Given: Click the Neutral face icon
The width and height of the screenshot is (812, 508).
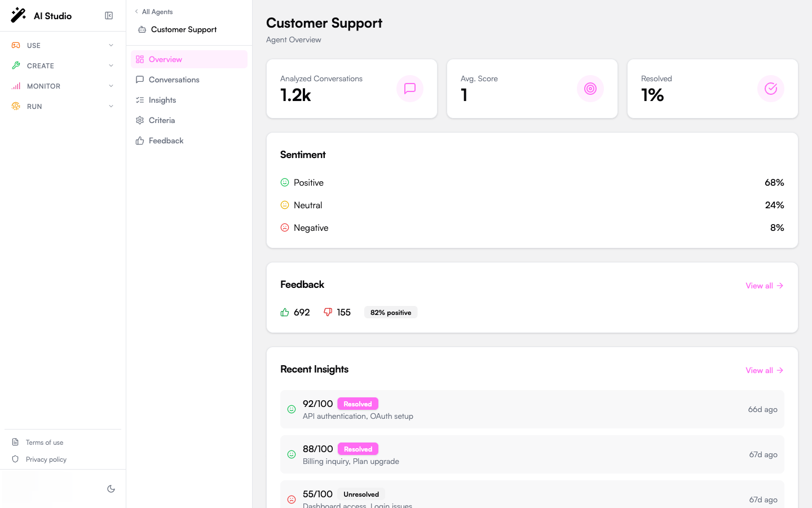Looking at the screenshot, I should click(x=285, y=205).
